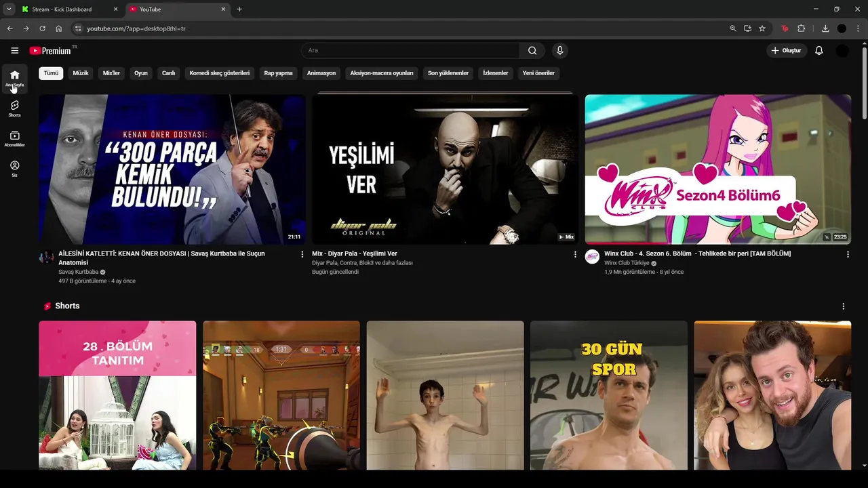The image size is (868, 488).
Task: Click the browser home button
Action: (58, 28)
